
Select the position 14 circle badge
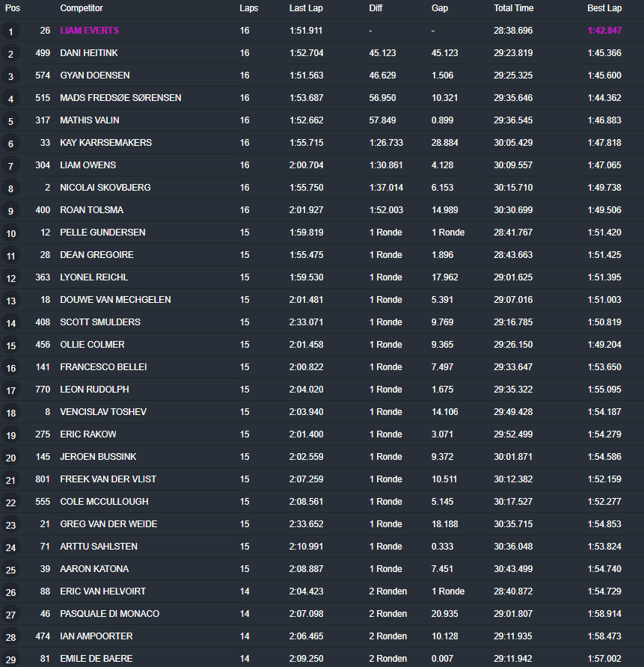click(10, 323)
